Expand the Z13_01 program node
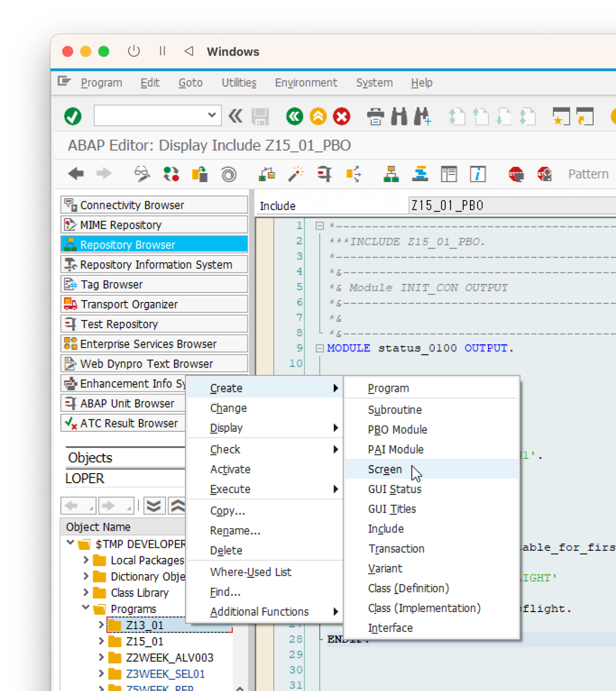 (101, 625)
